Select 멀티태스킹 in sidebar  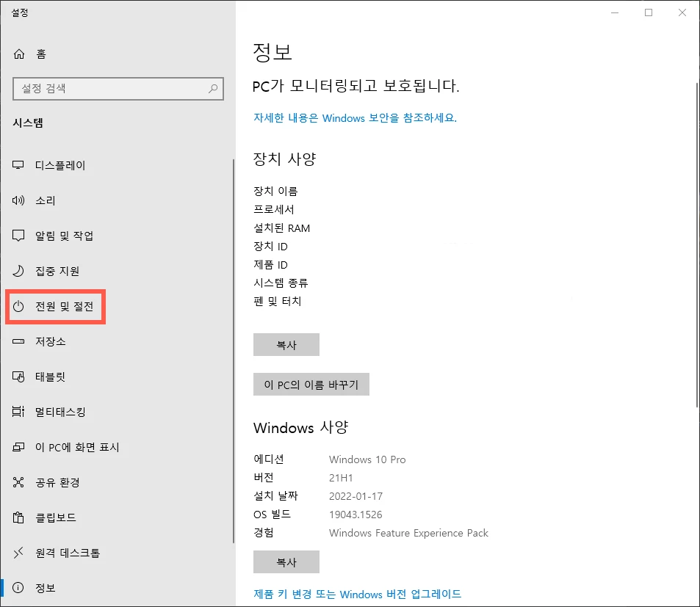[x=117, y=412]
